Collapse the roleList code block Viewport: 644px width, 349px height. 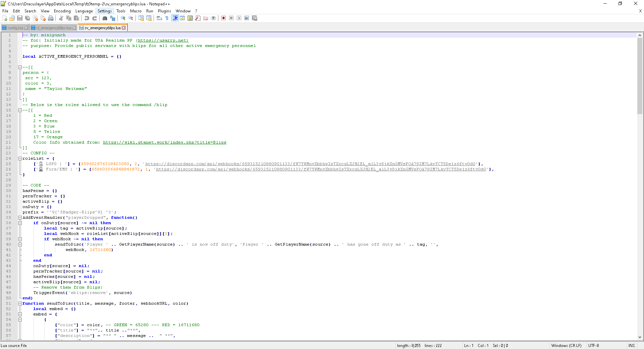pyautogui.click(x=20, y=158)
